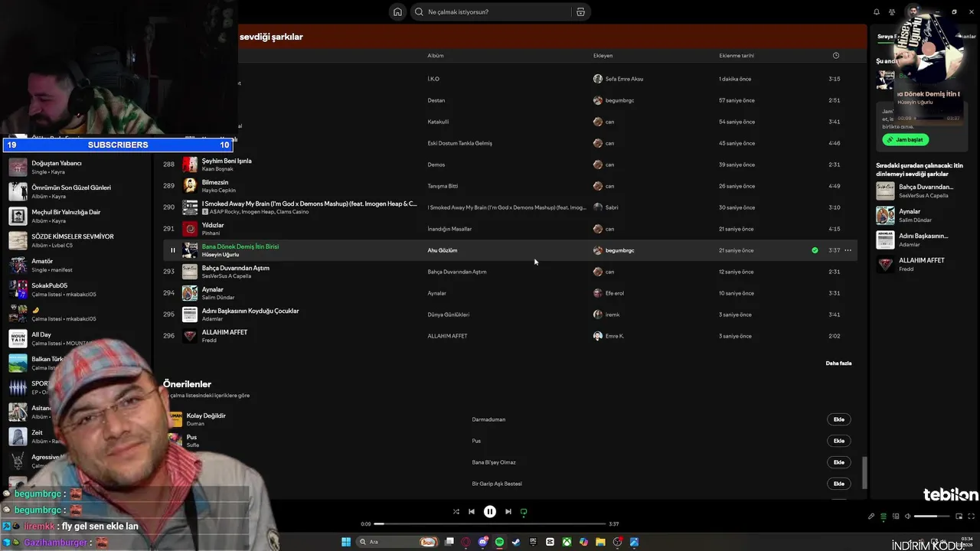
Task: Click Adını Başkasının Koyduğu Çocuklar track
Action: pyautogui.click(x=250, y=311)
